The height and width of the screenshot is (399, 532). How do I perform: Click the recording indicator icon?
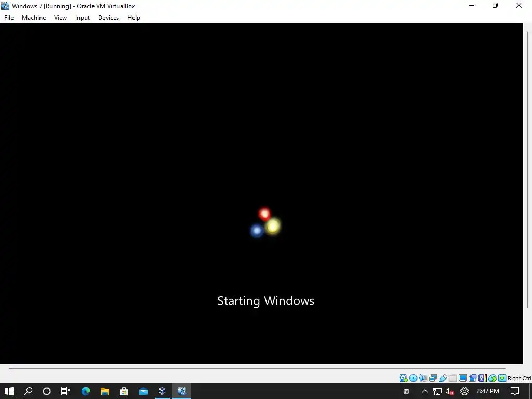pos(472,378)
